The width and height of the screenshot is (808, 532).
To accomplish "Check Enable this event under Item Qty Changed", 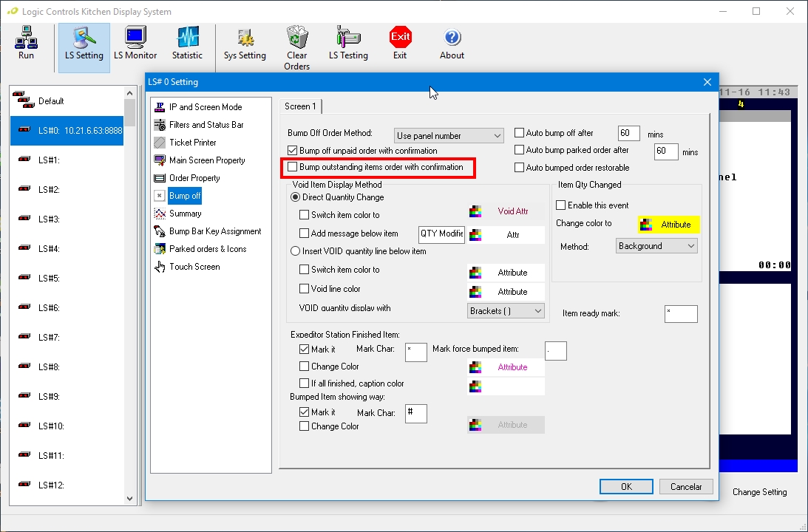I will coord(560,205).
